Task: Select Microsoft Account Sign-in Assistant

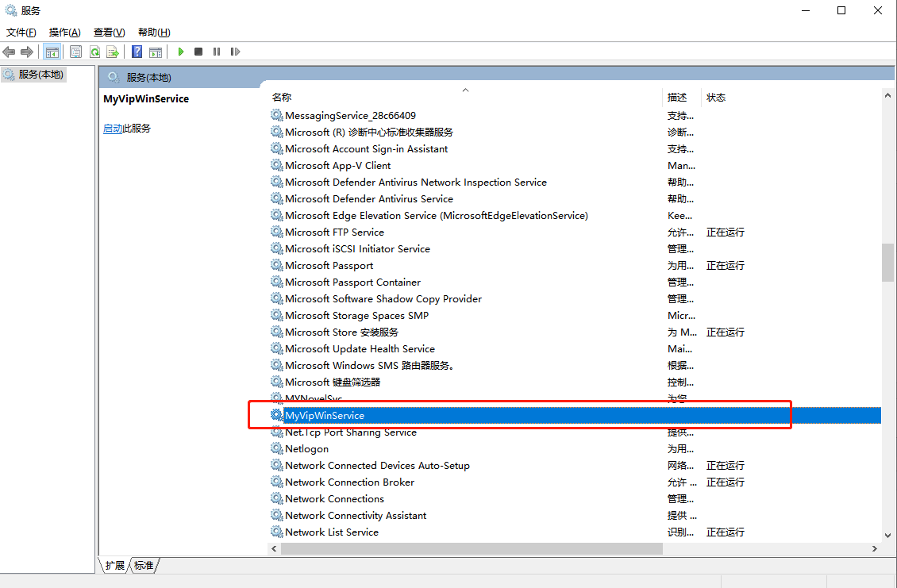Action: (575, 148)
